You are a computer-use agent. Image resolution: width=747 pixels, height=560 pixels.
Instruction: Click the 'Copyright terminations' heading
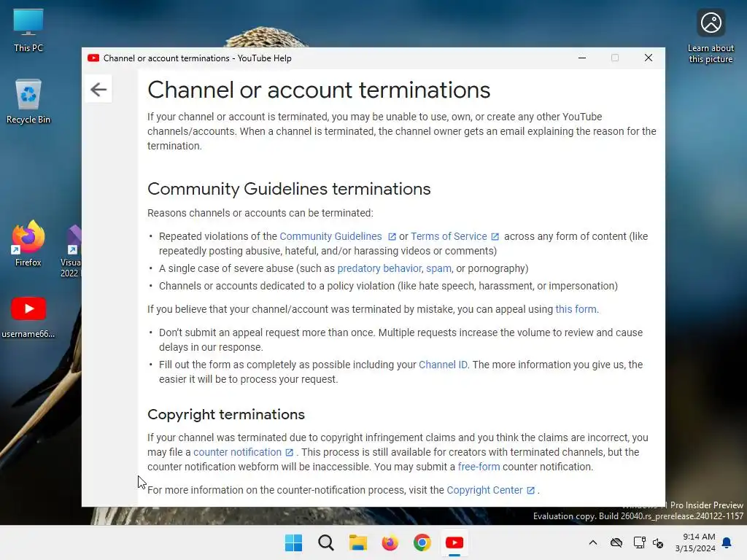pyautogui.click(x=226, y=414)
